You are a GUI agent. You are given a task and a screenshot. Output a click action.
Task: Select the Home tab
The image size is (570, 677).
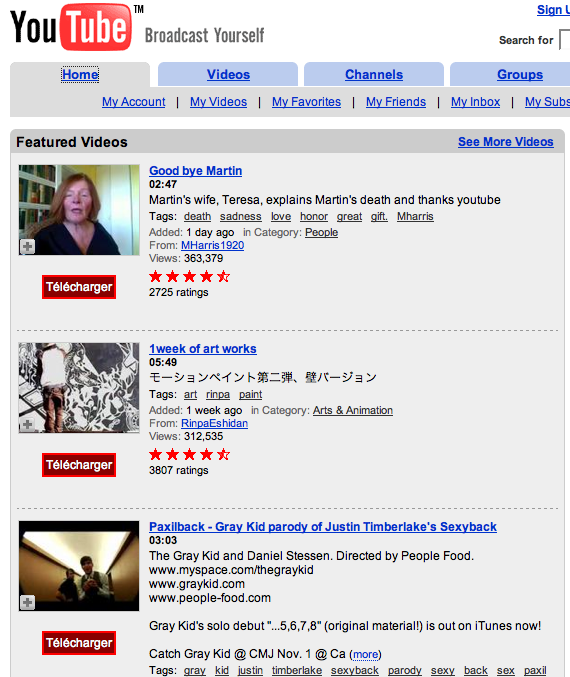tap(80, 74)
